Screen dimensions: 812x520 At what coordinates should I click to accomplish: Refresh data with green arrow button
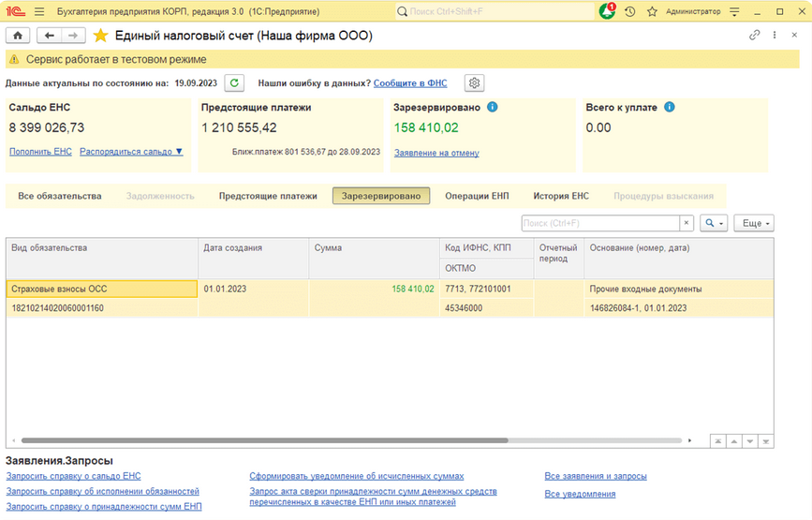point(234,82)
